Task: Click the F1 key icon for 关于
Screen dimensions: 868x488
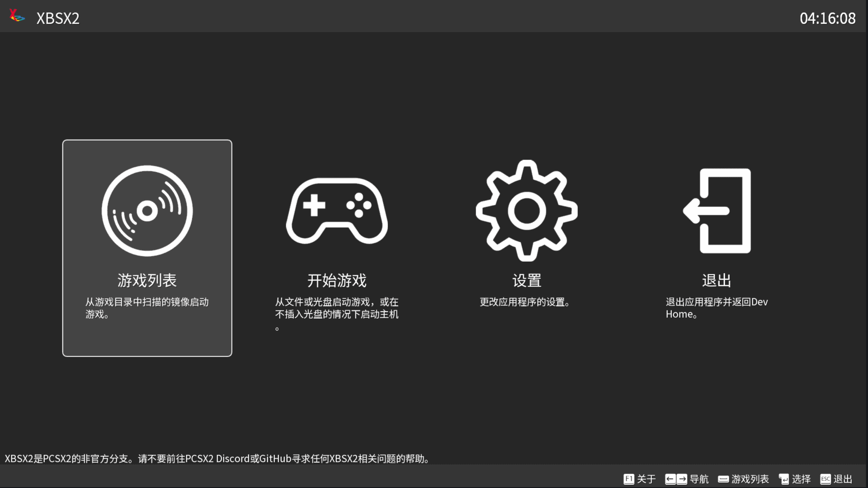Action: (x=628, y=479)
